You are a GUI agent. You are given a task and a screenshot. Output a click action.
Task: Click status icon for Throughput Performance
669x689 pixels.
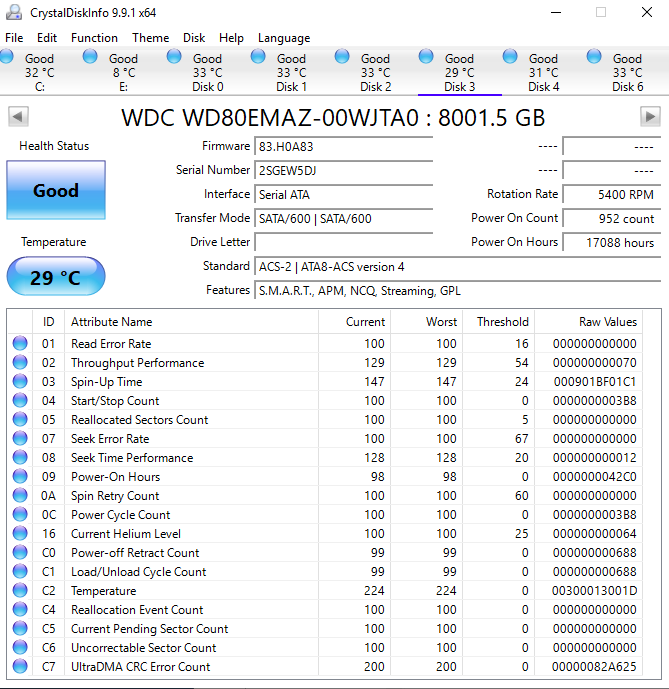click(x=20, y=362)
